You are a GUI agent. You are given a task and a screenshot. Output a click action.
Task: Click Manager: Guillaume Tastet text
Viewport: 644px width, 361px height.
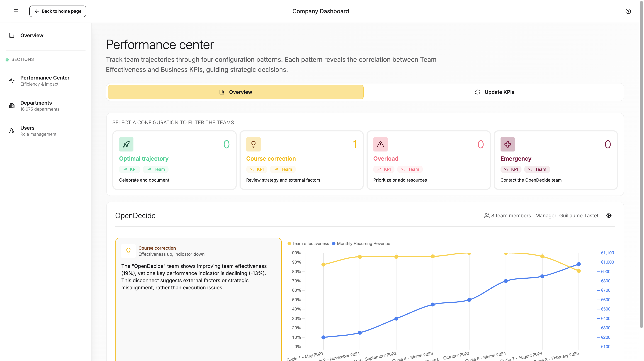point(567,216)
